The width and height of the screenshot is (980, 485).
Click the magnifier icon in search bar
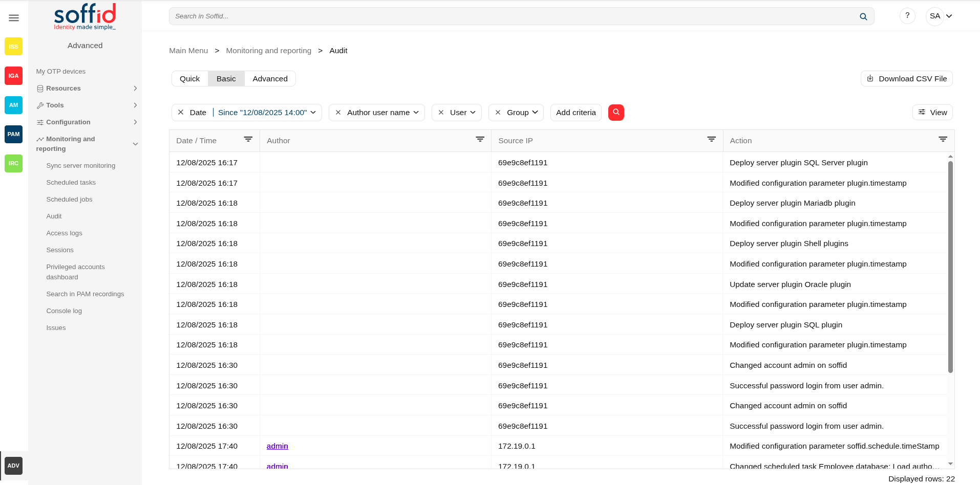point(863,16)
